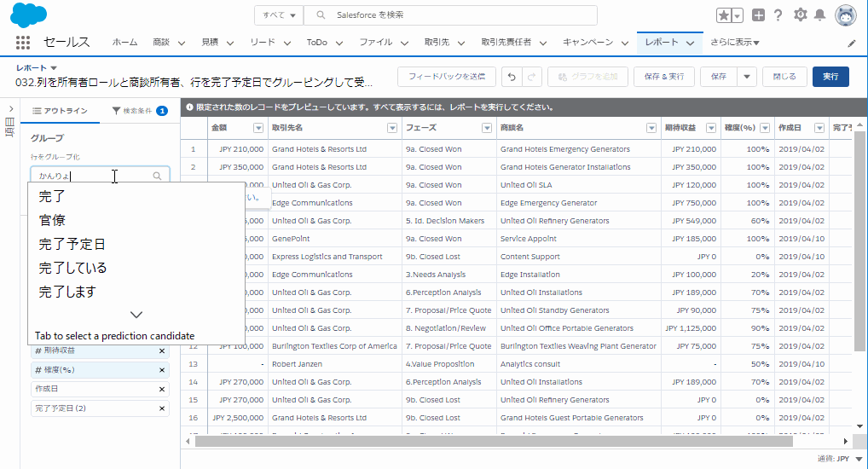The width and height of the screenshot is (868, 469).
Task: Open the レポート tab dropdown chevron
Action: pyautogui.click(x=690, y=43)
